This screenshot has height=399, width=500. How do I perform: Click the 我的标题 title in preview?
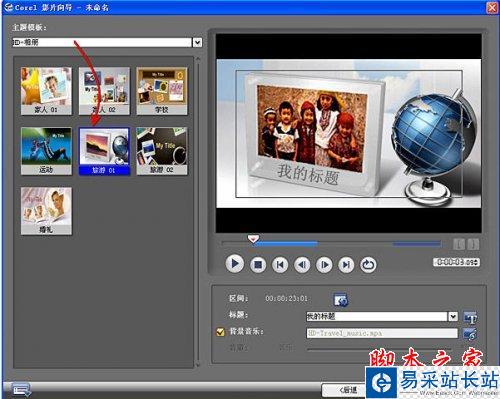[x=308, y=174]
